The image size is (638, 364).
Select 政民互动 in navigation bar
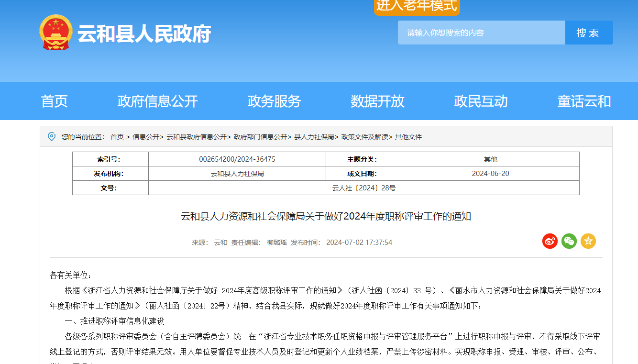point(481,101)
